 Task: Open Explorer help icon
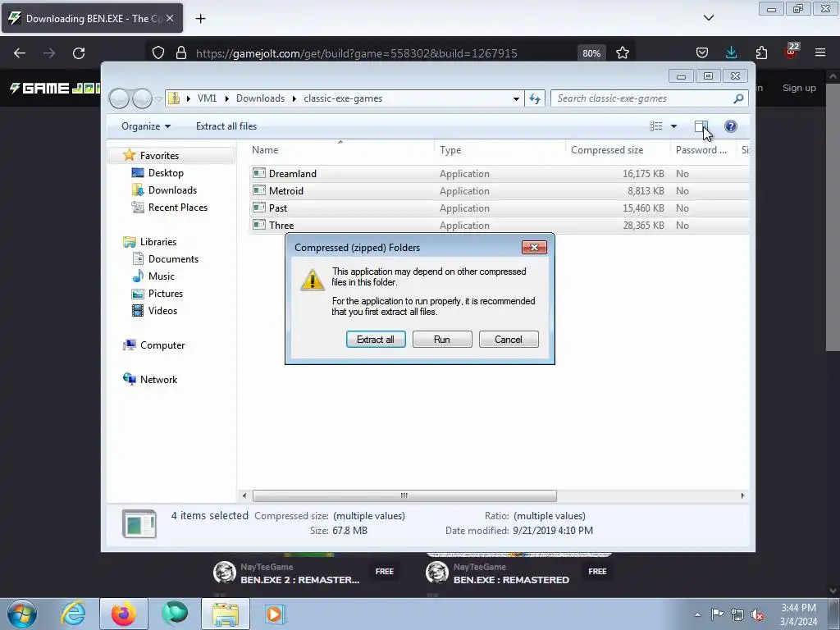click(731, 126)
